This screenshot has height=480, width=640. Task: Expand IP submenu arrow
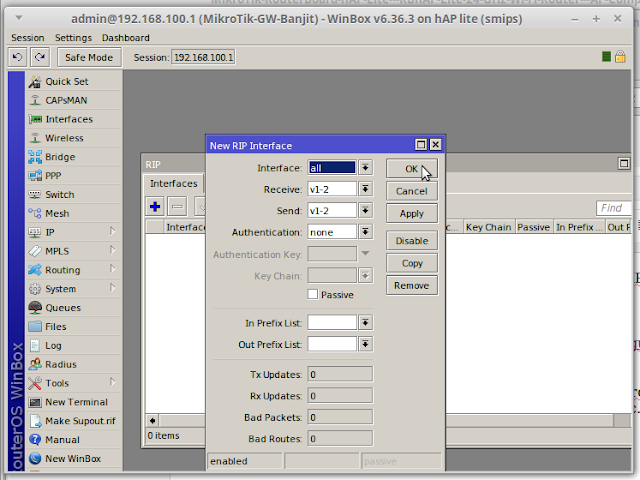pos(113,231)
